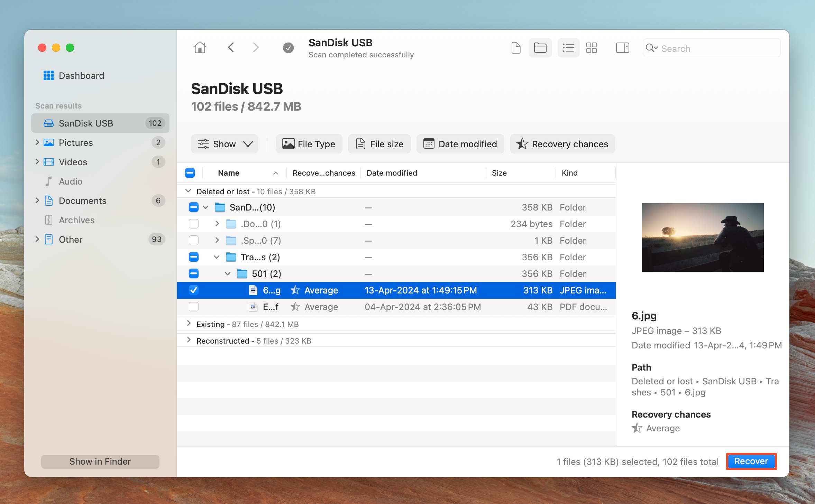Expand the .Sp...0 (7) folder
The image size is (815, 504).
pos(217,240)
